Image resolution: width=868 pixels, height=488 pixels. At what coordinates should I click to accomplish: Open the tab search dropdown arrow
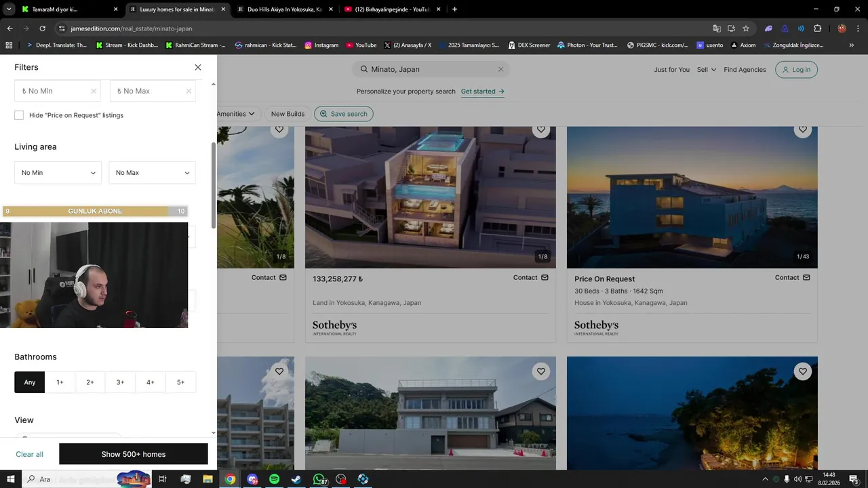coord(9,9)
